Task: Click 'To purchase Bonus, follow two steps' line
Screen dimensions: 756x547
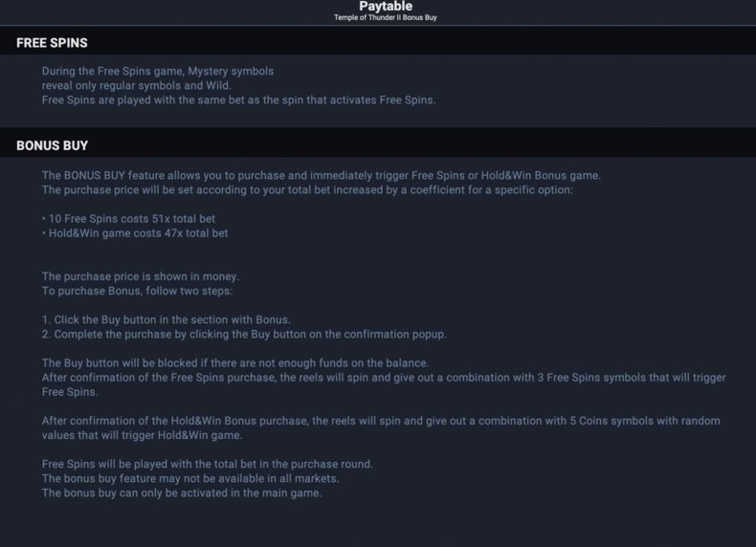Action: coord(137,291)
